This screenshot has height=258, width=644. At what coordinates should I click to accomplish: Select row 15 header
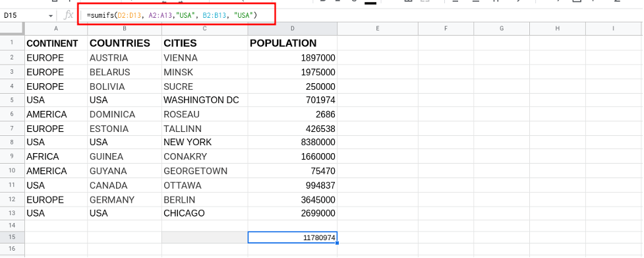tap(13, 237)
